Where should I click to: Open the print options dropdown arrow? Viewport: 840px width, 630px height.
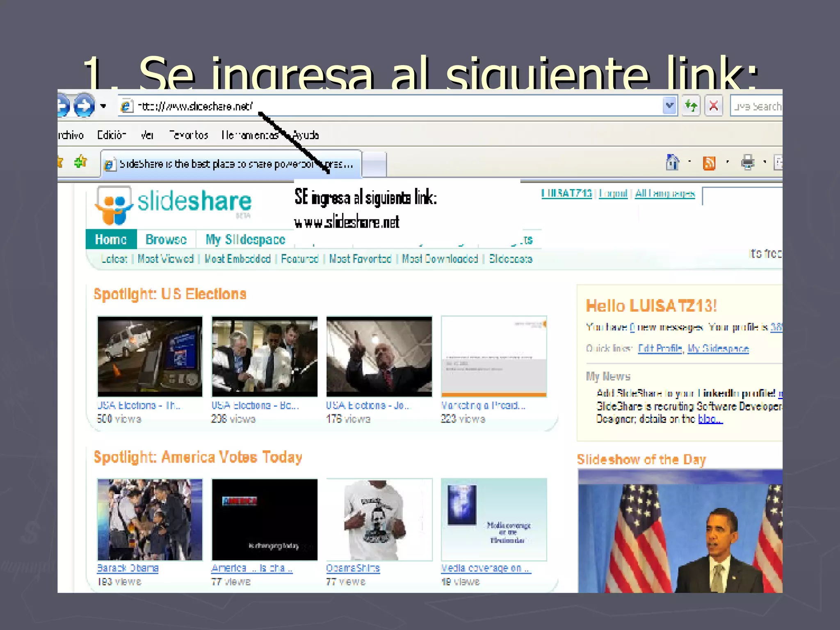[765, 162]
